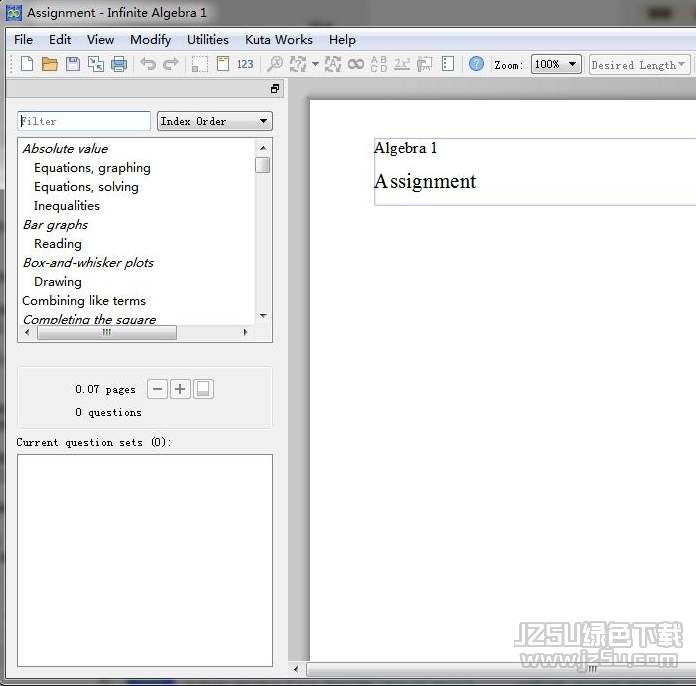Print the assignment using the printer icon
This screenshot has height=686, width=696.
pyautogui.click(x=119, y=64)
